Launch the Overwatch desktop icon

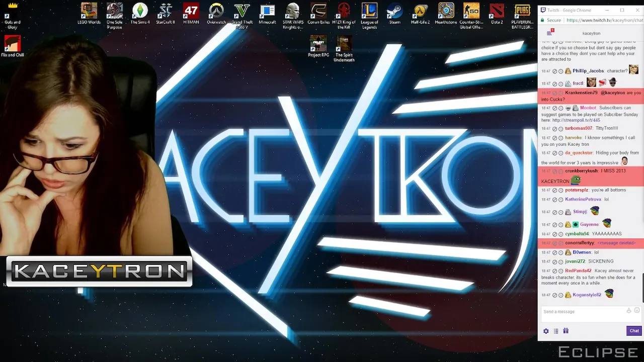tap(216, 14)
